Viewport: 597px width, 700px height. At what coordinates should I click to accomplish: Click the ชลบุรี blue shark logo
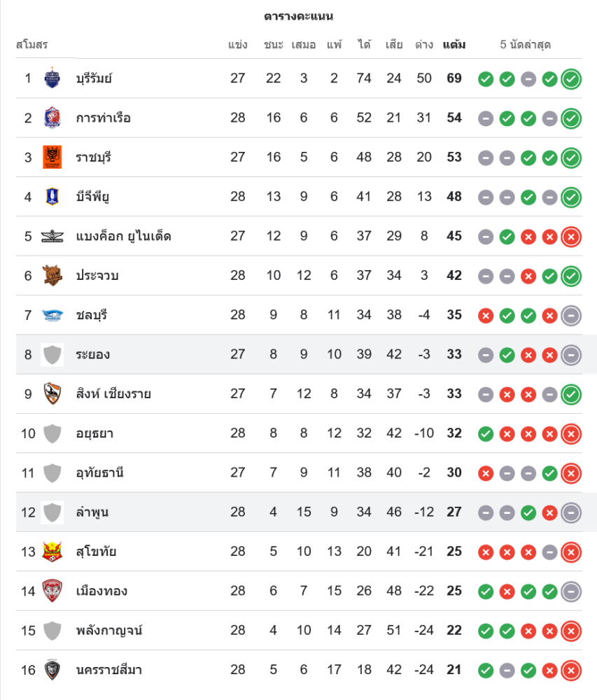[52, 315]
